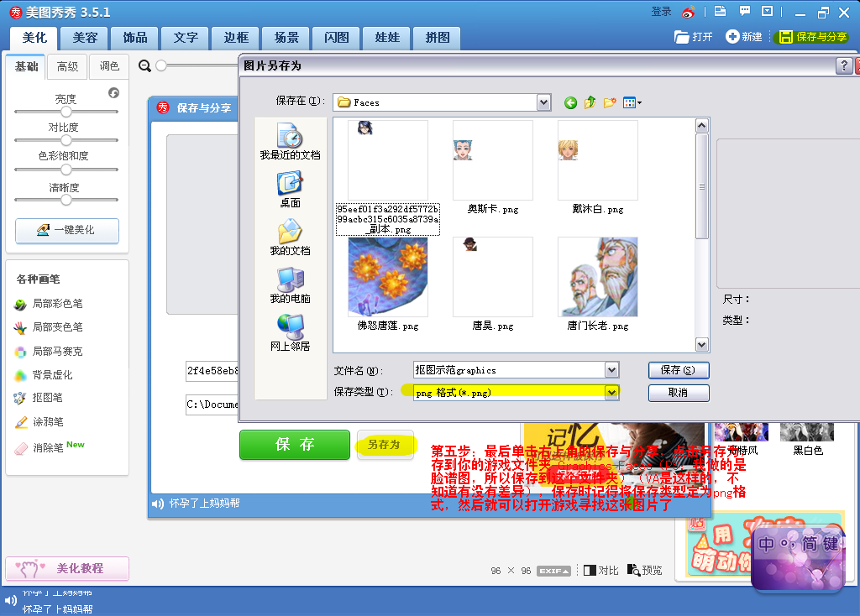Click the zoom out magnifier icon
The height and width of the screenshot is (616, 860).
click(144, 65)
